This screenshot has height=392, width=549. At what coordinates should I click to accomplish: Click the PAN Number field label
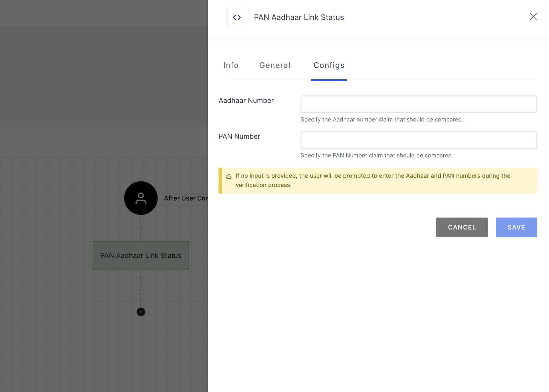coord(239,136)
